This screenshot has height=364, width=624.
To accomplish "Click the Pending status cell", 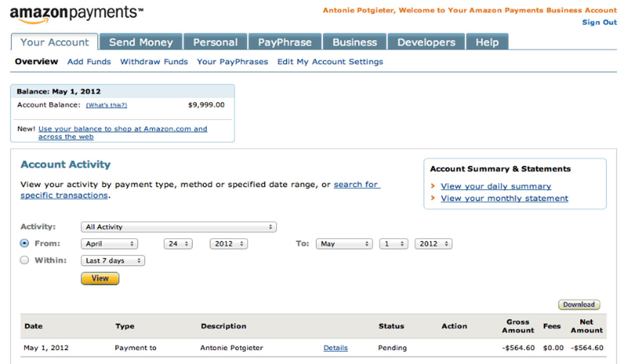I will pyautogui.click(x=392, y=348).
